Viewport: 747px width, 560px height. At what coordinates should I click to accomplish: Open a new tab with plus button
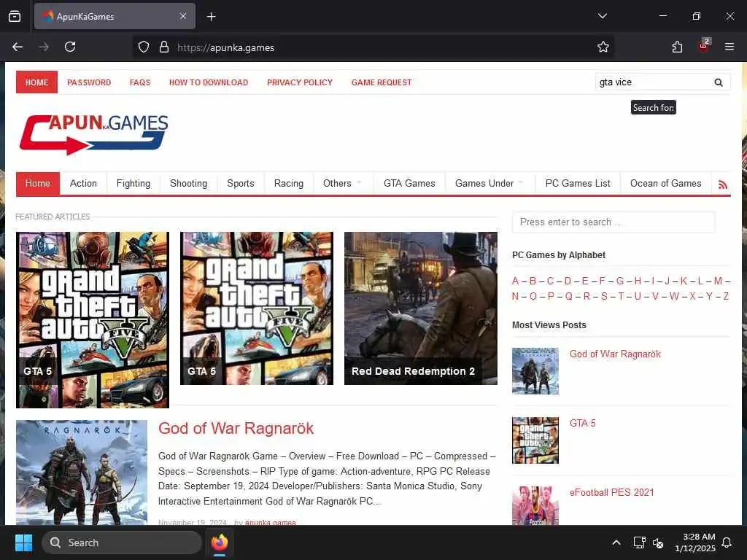click(x=211, y=17)
